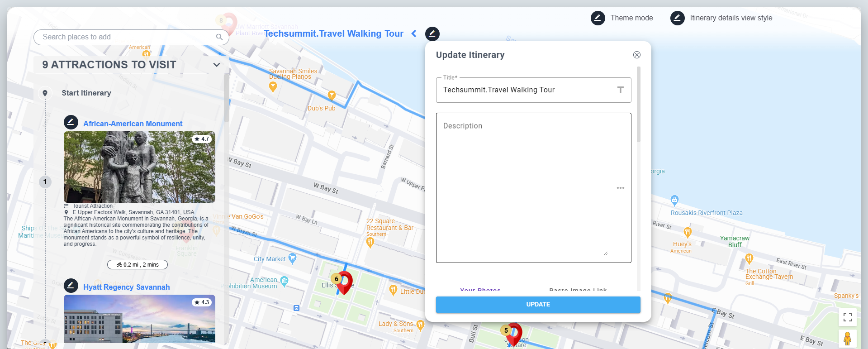Click 22 Square Restaurant map marker
Viewport: 868px width, 349px height.
[x=370, y=243]
